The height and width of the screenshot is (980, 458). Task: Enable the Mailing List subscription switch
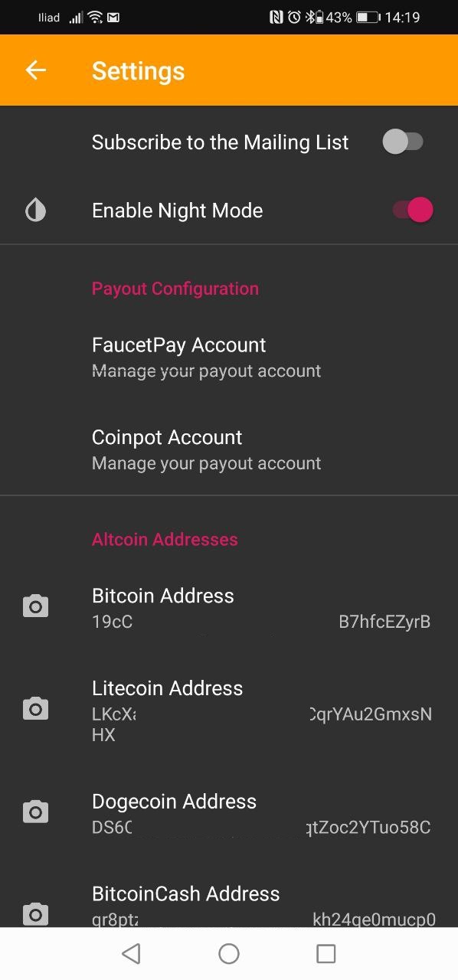coord(403,142)
